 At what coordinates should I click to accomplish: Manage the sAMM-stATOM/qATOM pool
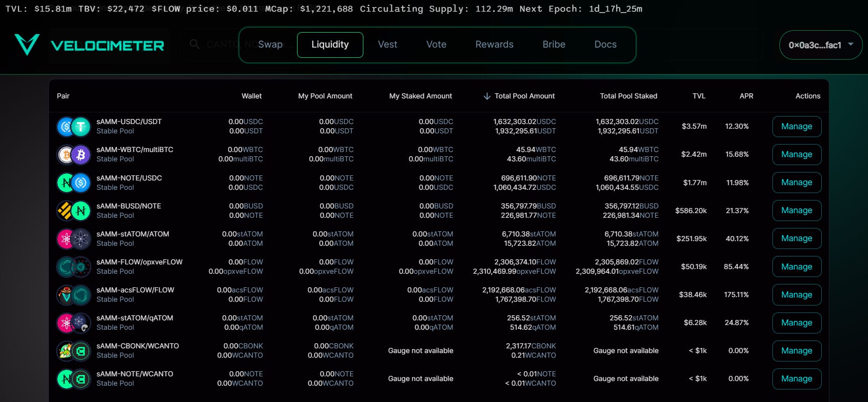[x=797, y=323]
